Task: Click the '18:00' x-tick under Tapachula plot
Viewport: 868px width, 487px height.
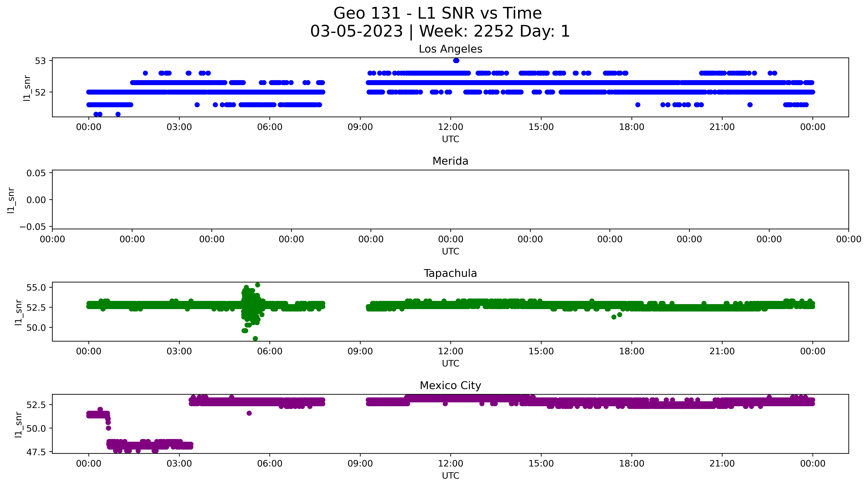Action: click(631, 351)
